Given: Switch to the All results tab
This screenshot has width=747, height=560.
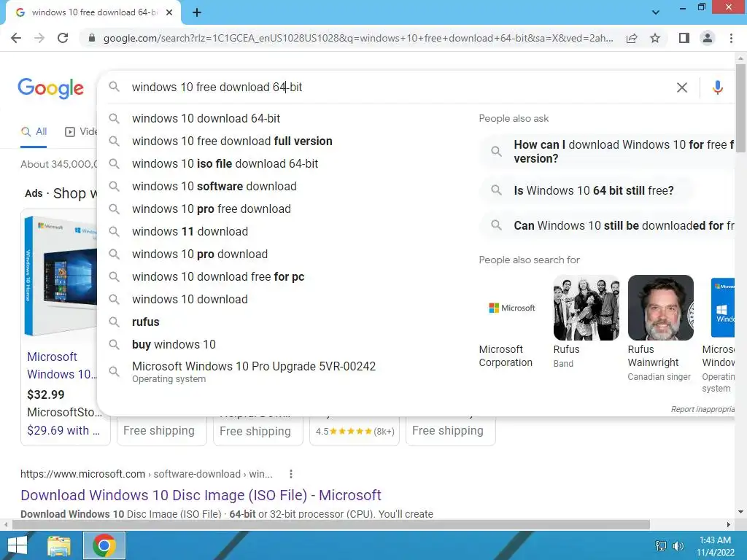Looking at the screenshot, I should pos(34,132).
